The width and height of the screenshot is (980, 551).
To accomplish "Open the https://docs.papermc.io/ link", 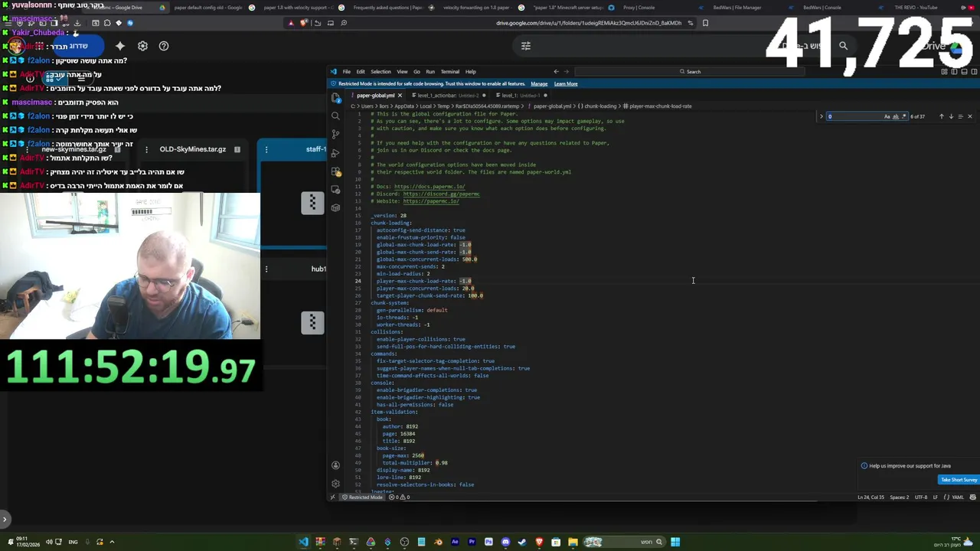I will [430, 187].
